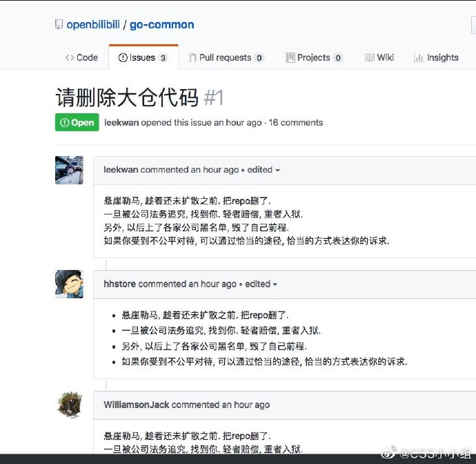Click hhstore's cartoon avatar
Viewport: 476px width, 464px height.
69,284
